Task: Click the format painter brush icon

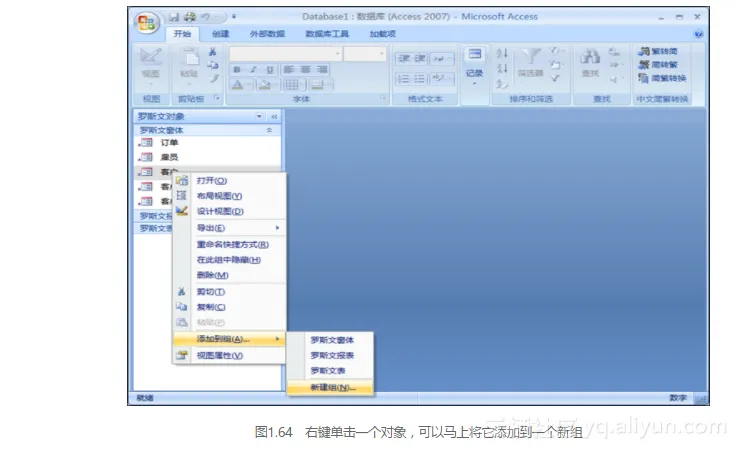Action: [x=214, y=78]
